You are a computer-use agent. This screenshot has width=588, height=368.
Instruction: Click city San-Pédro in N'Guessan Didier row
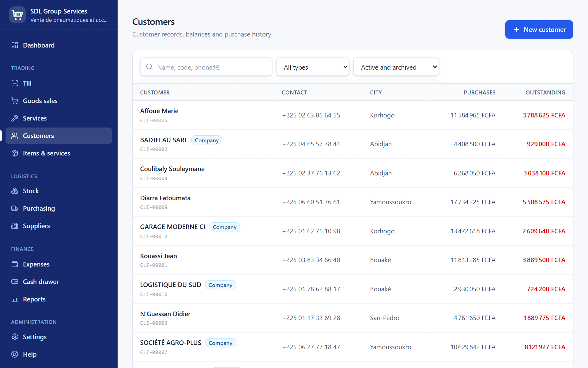click(385, 318)
